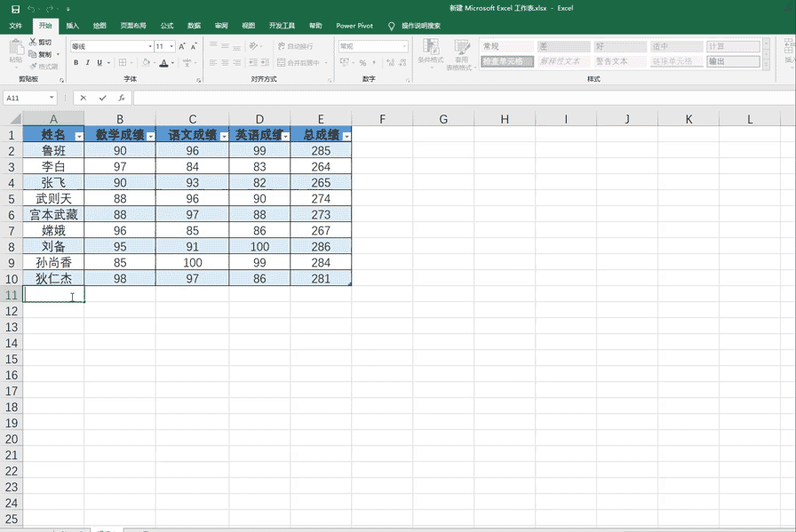This screenshot has width=796, height=532.
Task: Click the Copy (复制) icon
Action: 33,54
